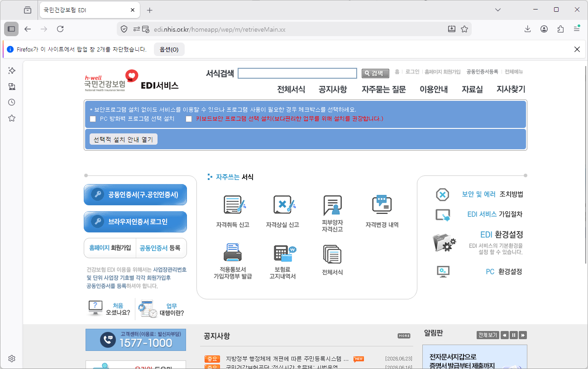
Task: Click 공동인증서 등록 button
Action: point(162,248)
